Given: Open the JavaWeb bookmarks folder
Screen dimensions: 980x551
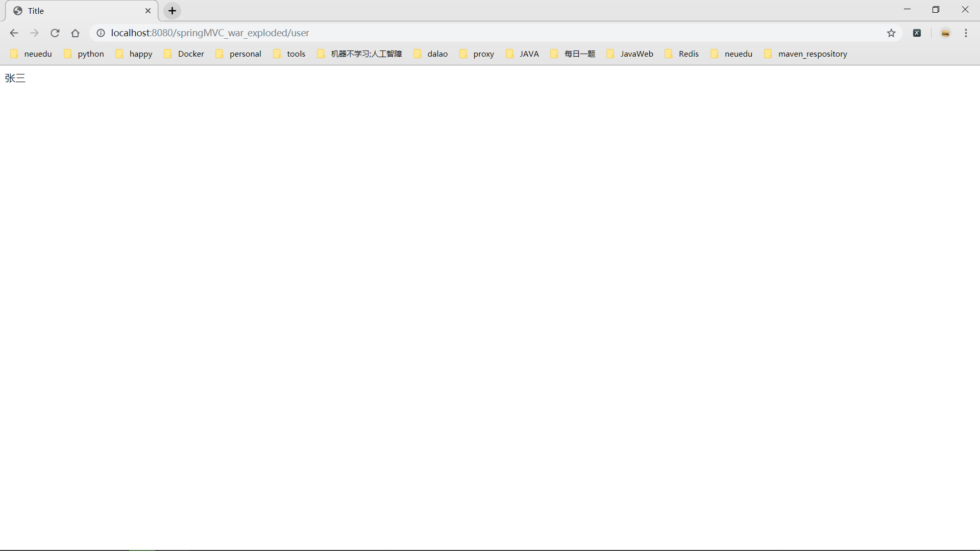Looking at the screenshot, I should point(630,54).
